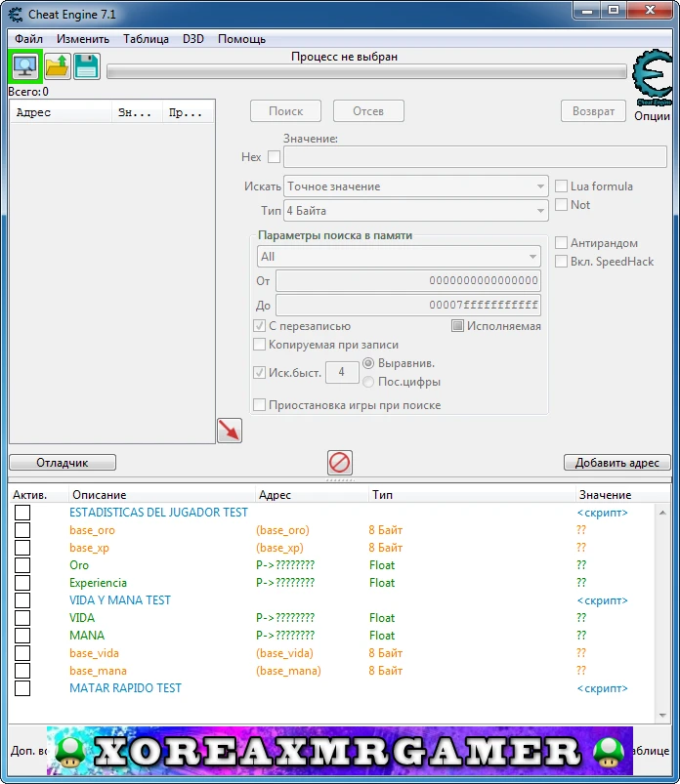
Task: Click the Описание column header
Action: [x=161, y=494]
